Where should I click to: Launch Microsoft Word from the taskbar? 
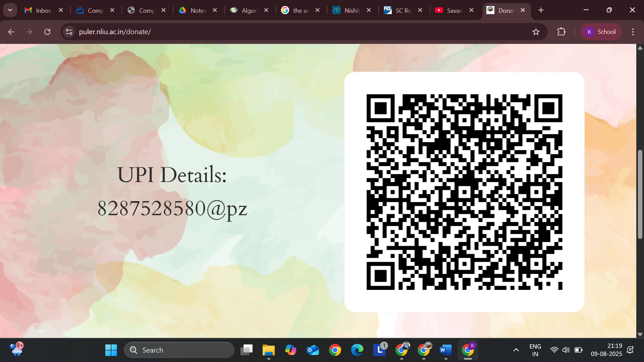click(x=445, y=350)
